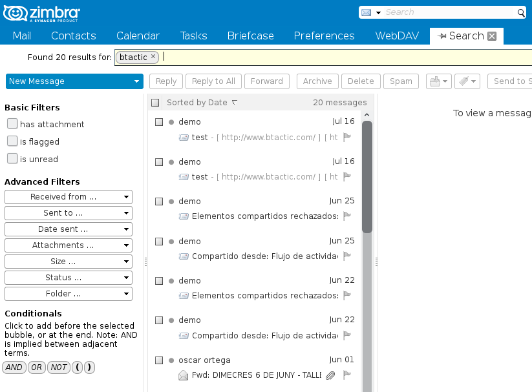Viewport: 532px width, 392px height.
Task: Open the mail search type selector icon
Action: pyautogui.click(x=370, y=12)
